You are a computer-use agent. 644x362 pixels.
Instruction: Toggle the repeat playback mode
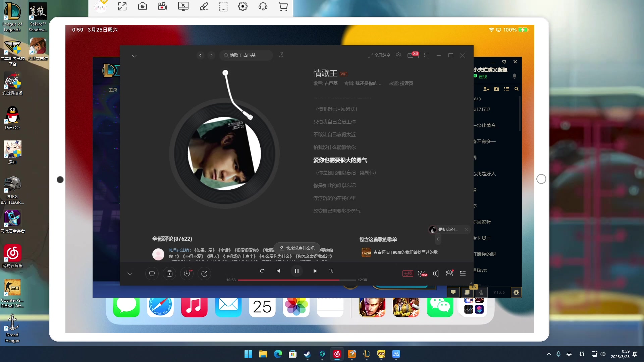[x=262, y=271]
